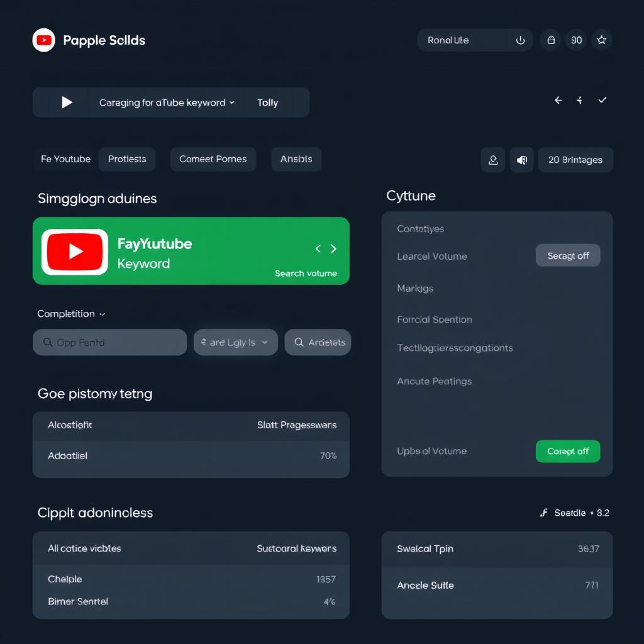Click the Opp Fentd search field
The width and height of the screenshot is (644, 644).
click(x=109, y=342)
